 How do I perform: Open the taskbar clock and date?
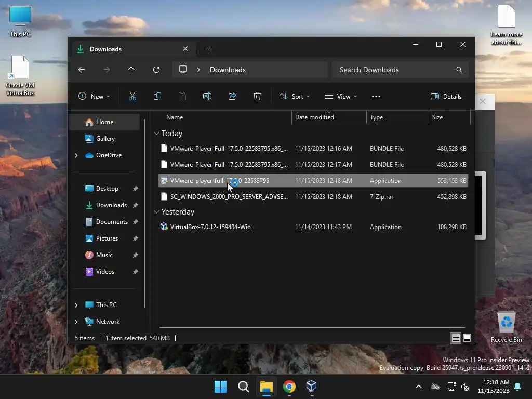pyautogui.click(x=494, y=387)
